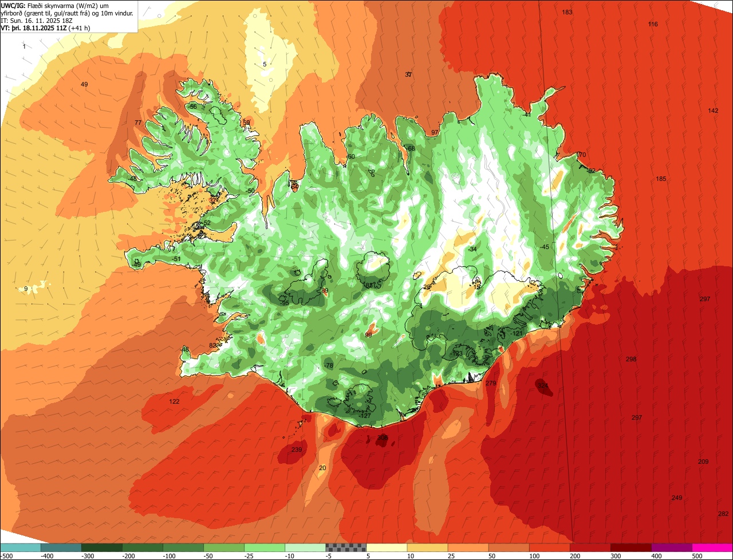Screen dimensions: 733x560
Task: Click the value 209 in the lower right
Action: (703, 462)
